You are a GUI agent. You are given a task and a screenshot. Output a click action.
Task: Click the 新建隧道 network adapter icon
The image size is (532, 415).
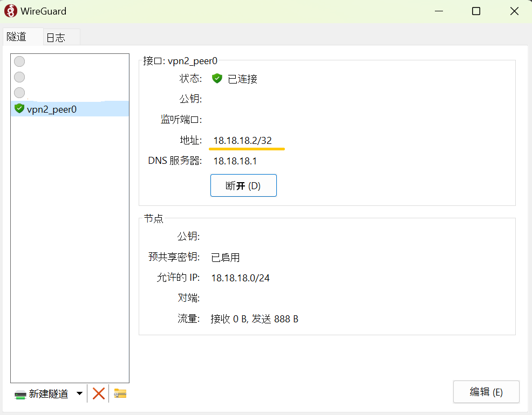click(x=21, y=395)
